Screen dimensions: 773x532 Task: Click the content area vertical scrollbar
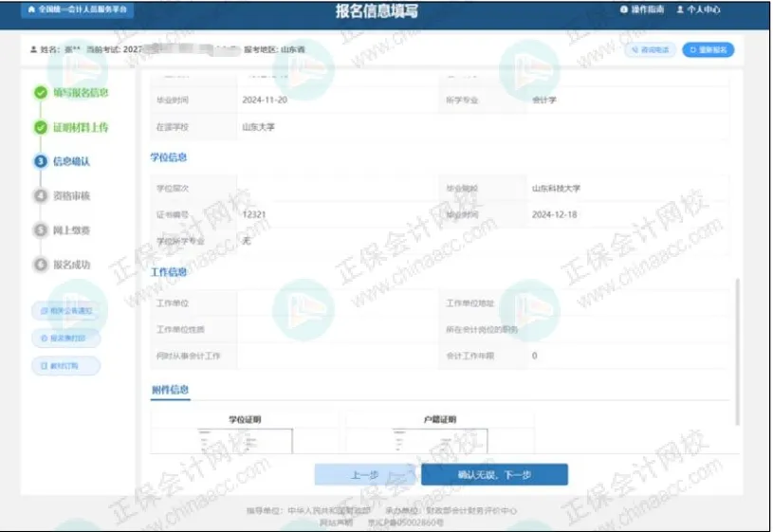[738, 352]
